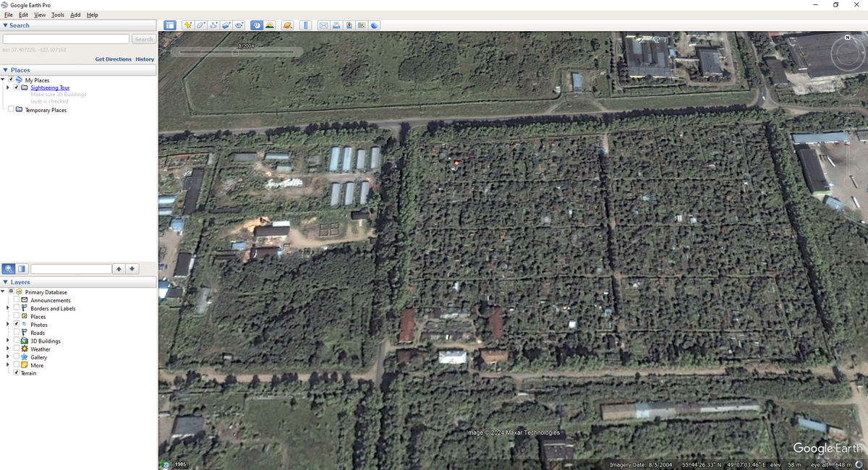Image resolution: width=868 pixels, height=470 pixels.
Task: Move selected place up with arrow
Action: tap(119, 269)
